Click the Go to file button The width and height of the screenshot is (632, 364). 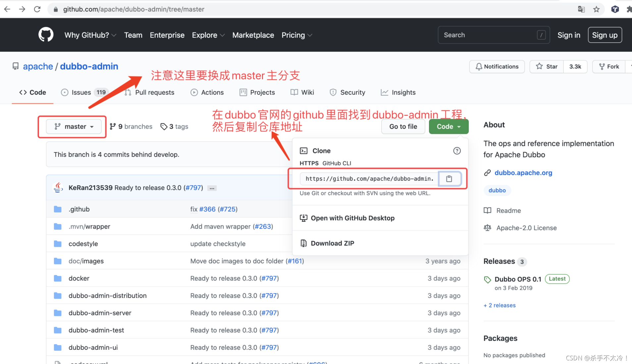point(403,126)
